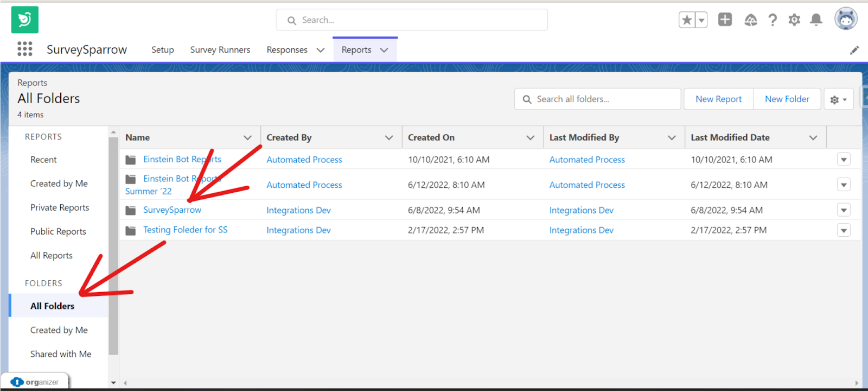Screen dimensions: 868x391
Task: Click the Help question mark icon
Action: pos(773,20)
